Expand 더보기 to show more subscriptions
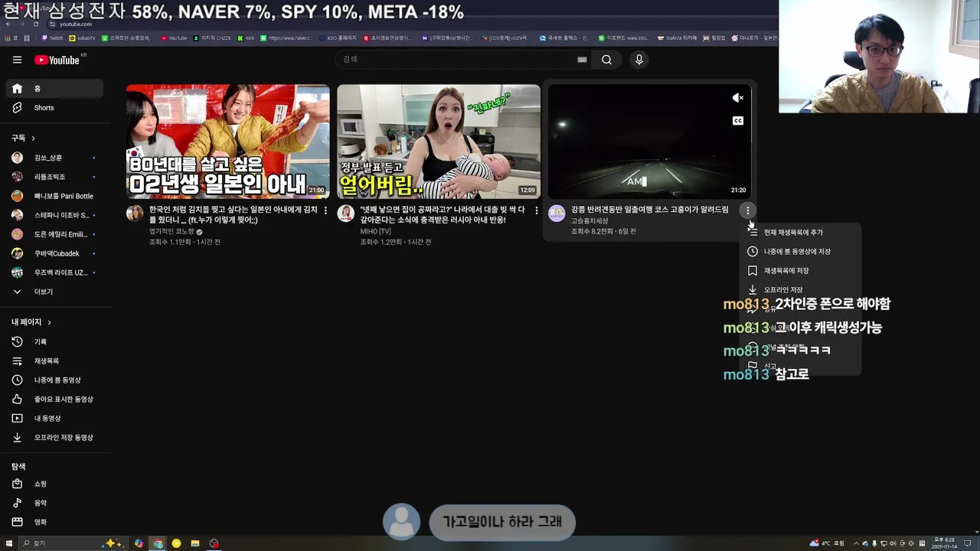980x551 pixels. (54, 292)
